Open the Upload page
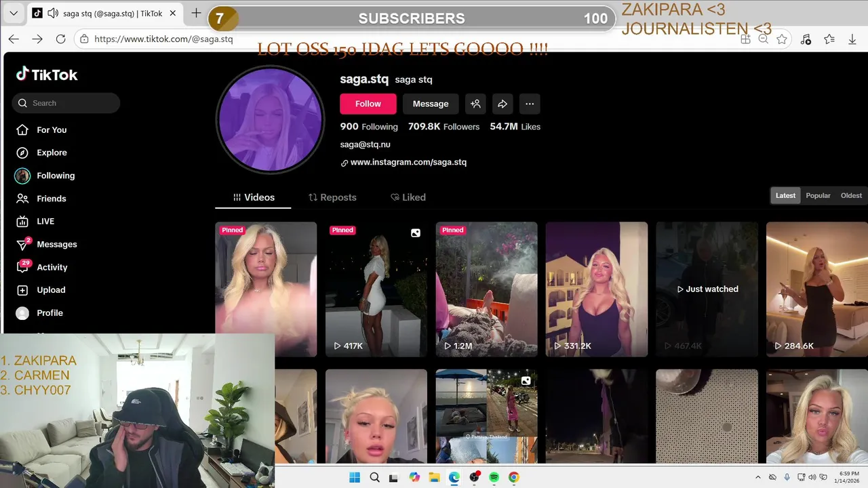Image resolution: width=868 pixels, height=488 pixels. tap(41, 290)
